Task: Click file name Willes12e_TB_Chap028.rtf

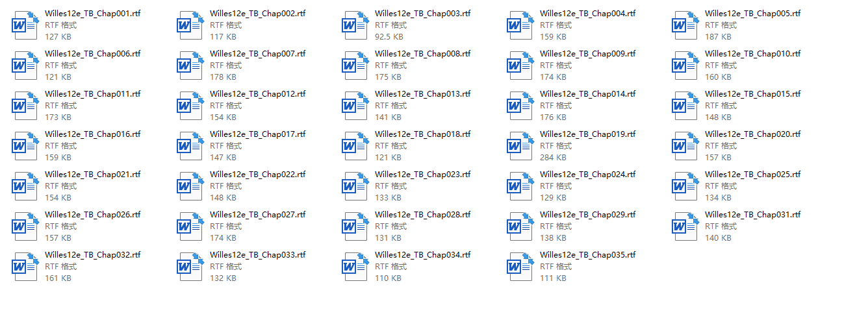Action: point(423,215)
